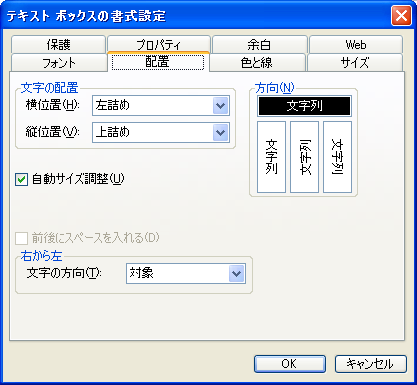Open the サイズ tab
The image size is (417, 385).
pyautogui.click(x=355, y=63)
